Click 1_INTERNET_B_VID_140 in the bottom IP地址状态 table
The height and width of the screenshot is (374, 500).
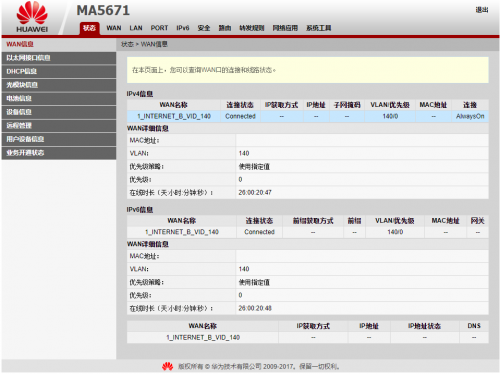coord(203,338)
